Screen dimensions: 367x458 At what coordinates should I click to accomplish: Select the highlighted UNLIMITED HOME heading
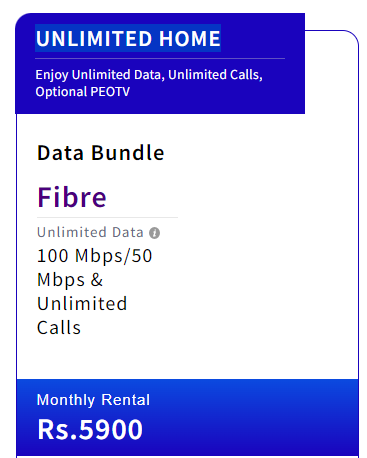tap(128, 38)
